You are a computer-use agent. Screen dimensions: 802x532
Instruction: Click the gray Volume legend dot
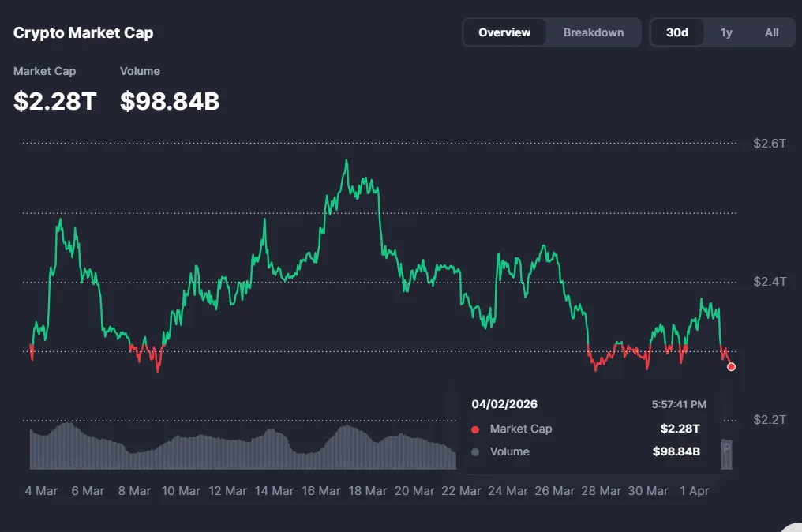[x=475, y=451]
